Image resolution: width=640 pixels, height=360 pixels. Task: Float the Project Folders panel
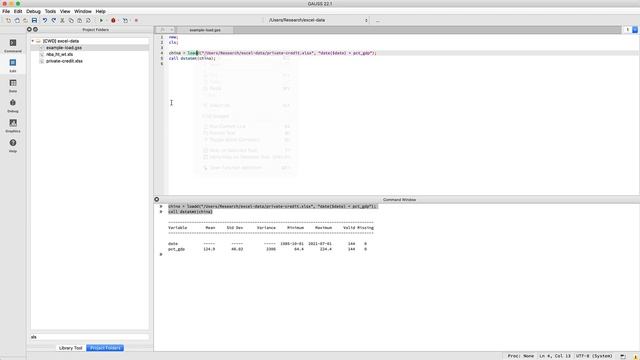coord(36,29)
